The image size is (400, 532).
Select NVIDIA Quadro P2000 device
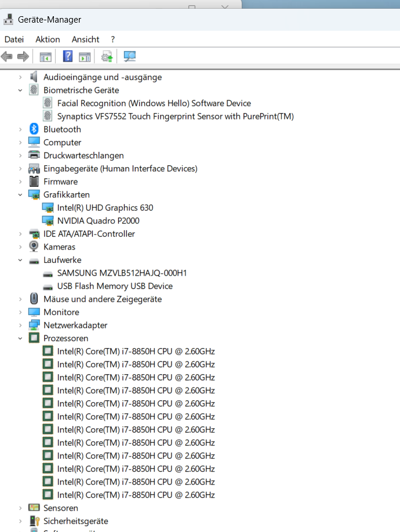tap(98, 221)
